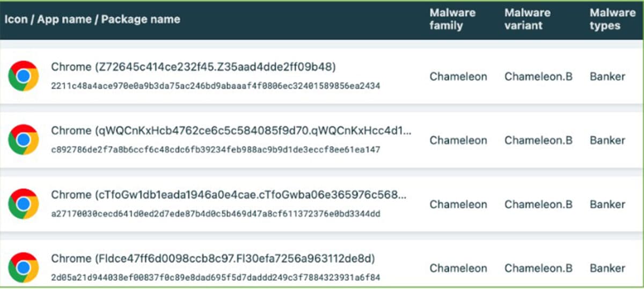Click Chameleon family in the first row

[x=458, y=77]
